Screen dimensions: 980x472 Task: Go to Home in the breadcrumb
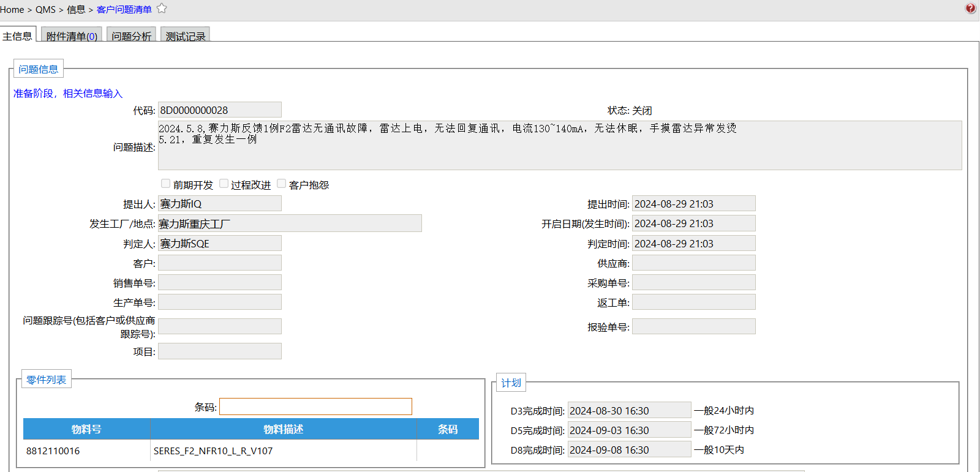(12, 10)
